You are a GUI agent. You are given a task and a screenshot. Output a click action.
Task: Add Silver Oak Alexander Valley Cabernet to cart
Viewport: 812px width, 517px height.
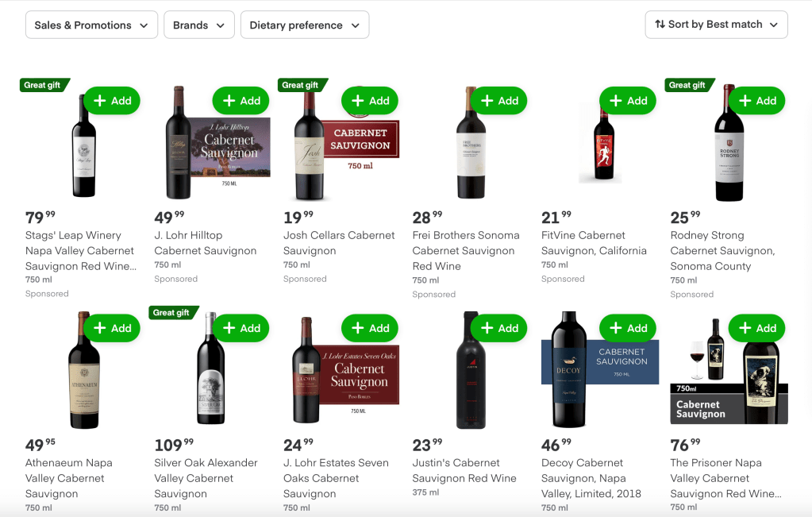click(241, 327)
